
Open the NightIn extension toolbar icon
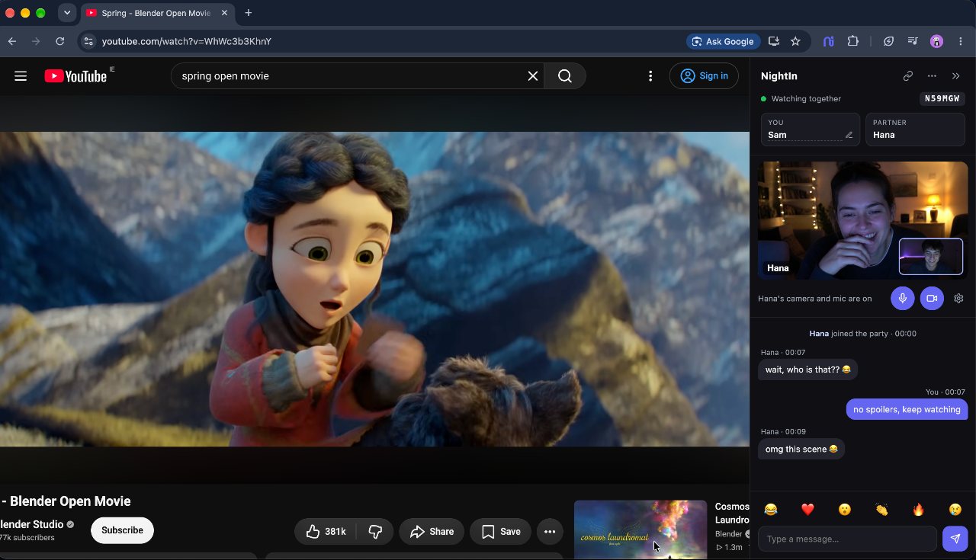click(829, 41)
